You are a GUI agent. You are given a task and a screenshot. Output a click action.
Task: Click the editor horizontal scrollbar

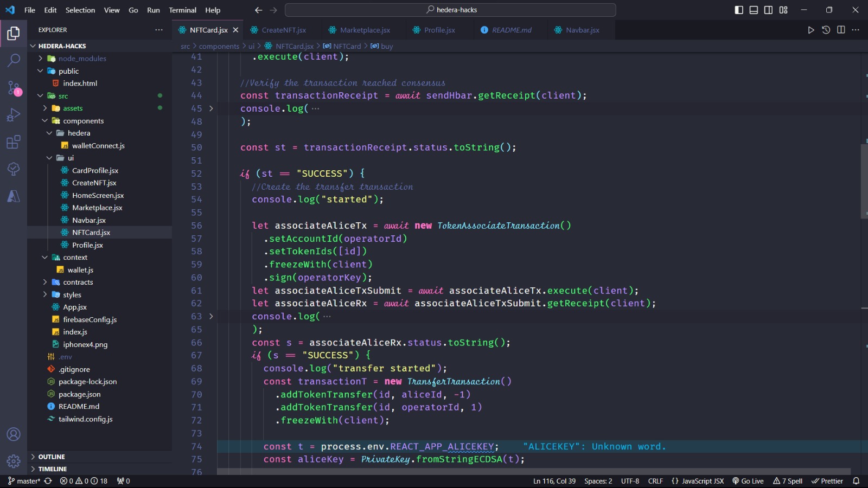[x=534, y=471]
